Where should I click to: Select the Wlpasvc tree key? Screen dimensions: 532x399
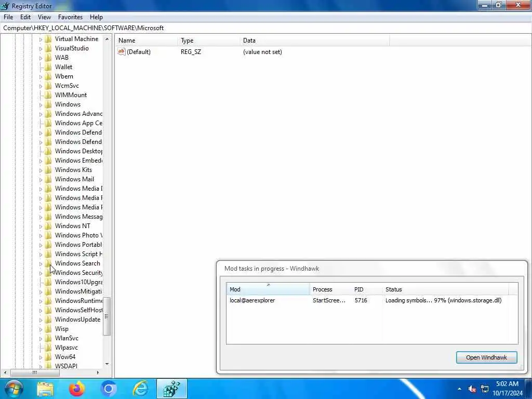(66, 348)
